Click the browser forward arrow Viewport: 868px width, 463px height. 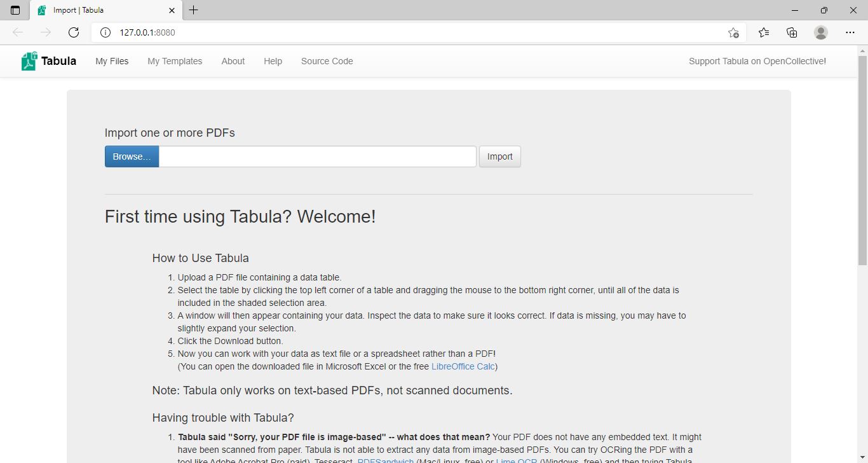(x=46, y=32)
